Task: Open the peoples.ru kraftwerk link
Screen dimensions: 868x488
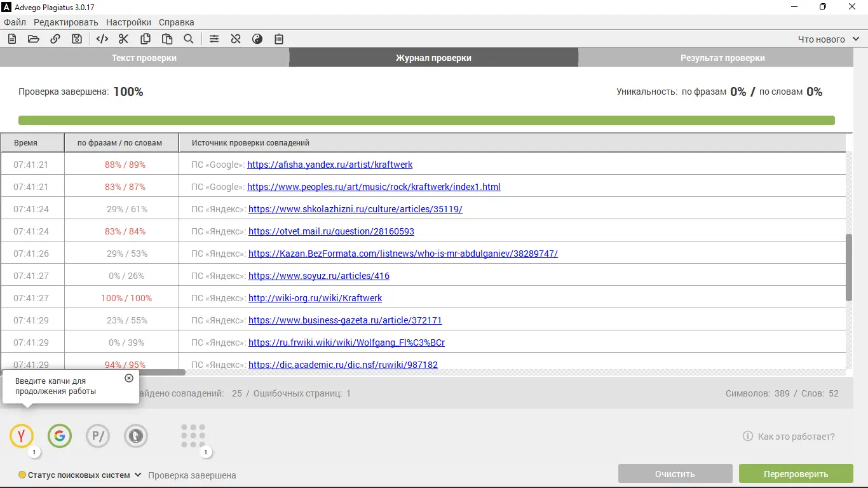Action: point(374,187)
